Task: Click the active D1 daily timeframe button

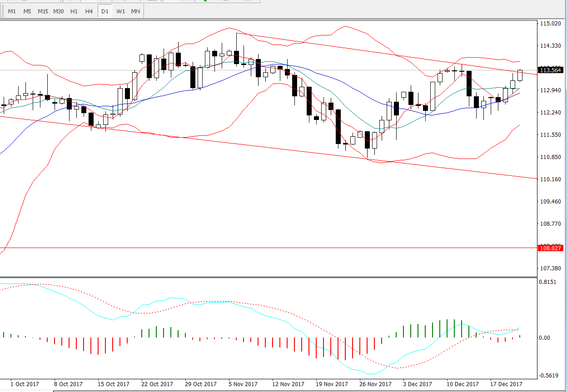Action: [x=105, y=11]
